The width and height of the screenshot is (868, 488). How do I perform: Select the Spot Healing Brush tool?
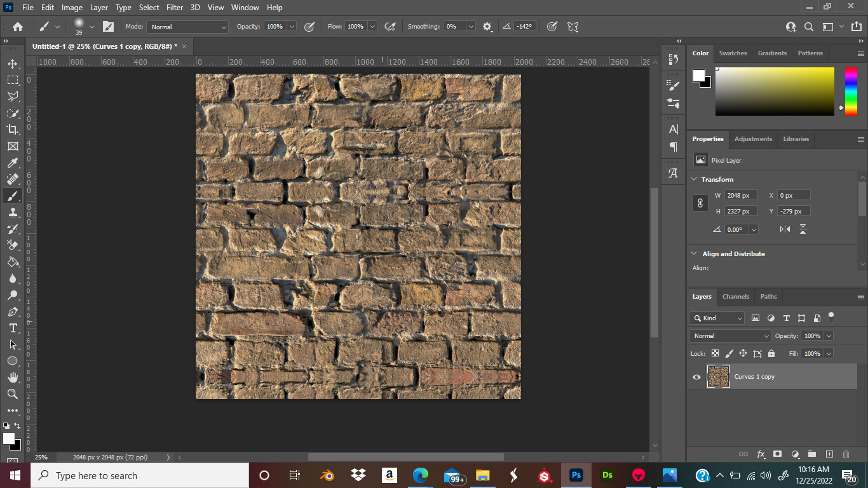[x=13, y=179]
